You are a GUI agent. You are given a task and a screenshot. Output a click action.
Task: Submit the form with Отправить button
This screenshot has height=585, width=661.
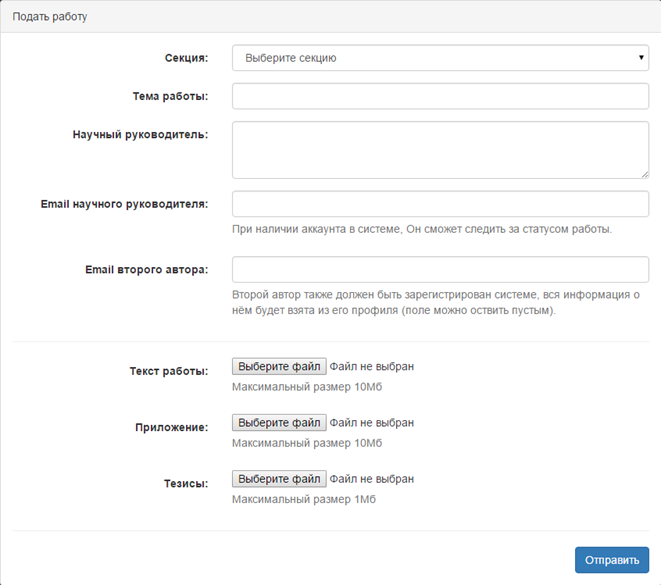coord(612,560)
